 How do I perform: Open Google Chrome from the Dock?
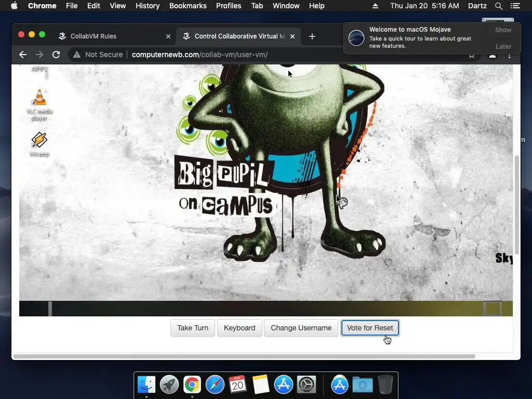coord(192,385)
